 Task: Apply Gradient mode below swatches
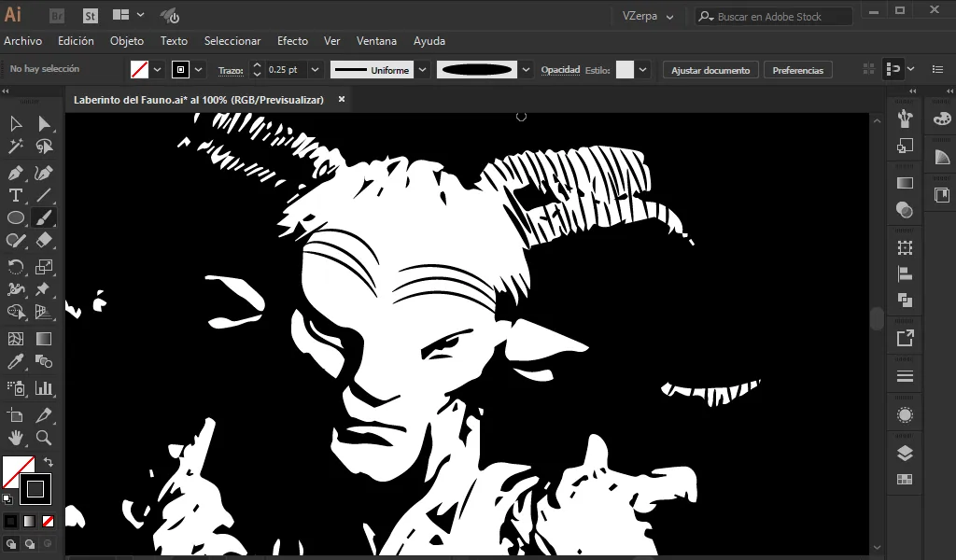pyautogui.click(x=29, y=521)
